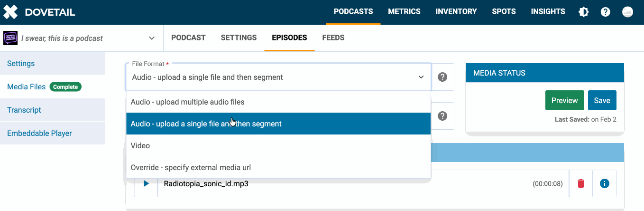Click the Dovetail X logo icon

point(10,12)
